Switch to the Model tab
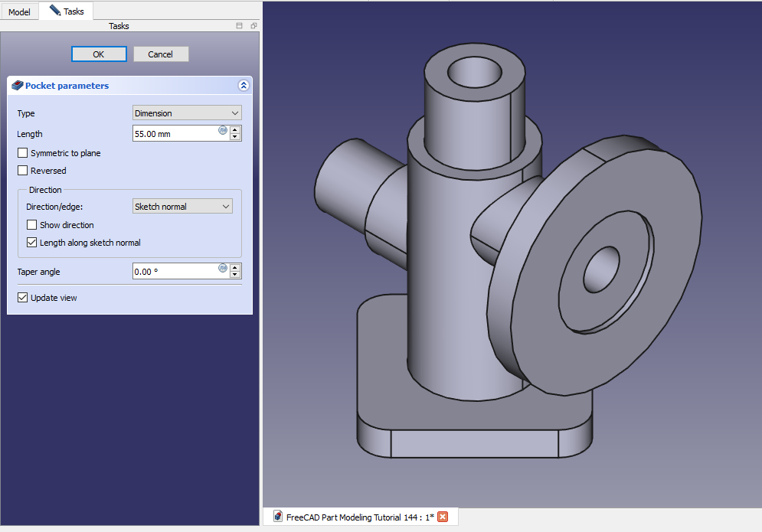762x532 pixels. click(x=19, y=12)
